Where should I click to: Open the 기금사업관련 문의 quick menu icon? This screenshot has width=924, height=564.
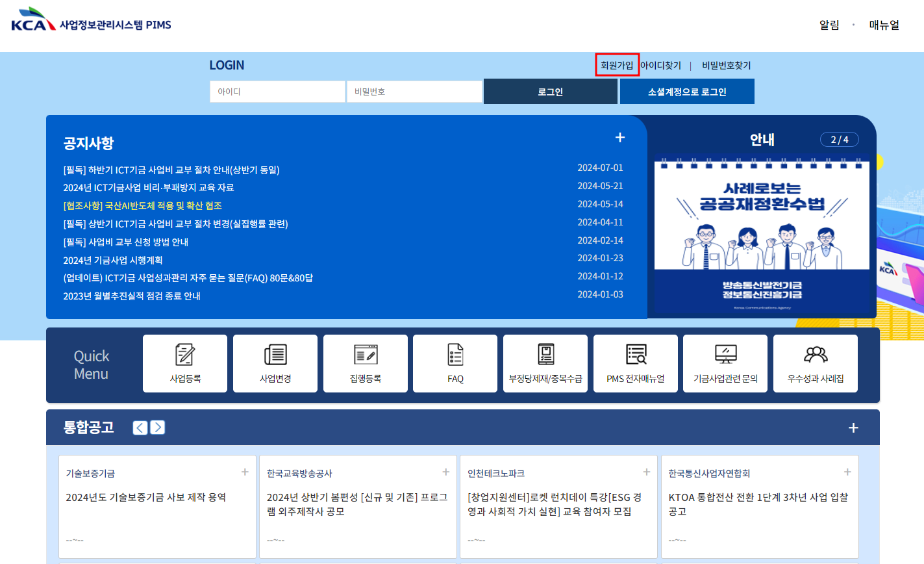725,363
